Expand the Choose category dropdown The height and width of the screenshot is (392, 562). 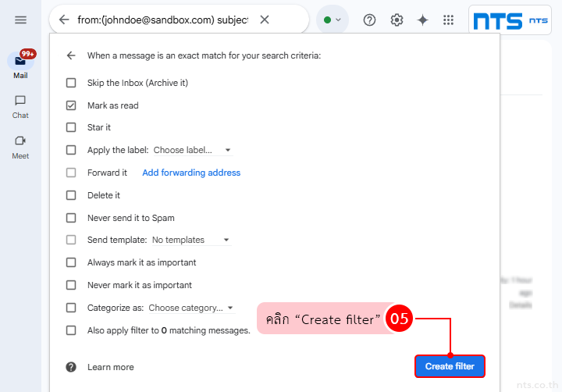pyautogui.click(x=191, y=308)
